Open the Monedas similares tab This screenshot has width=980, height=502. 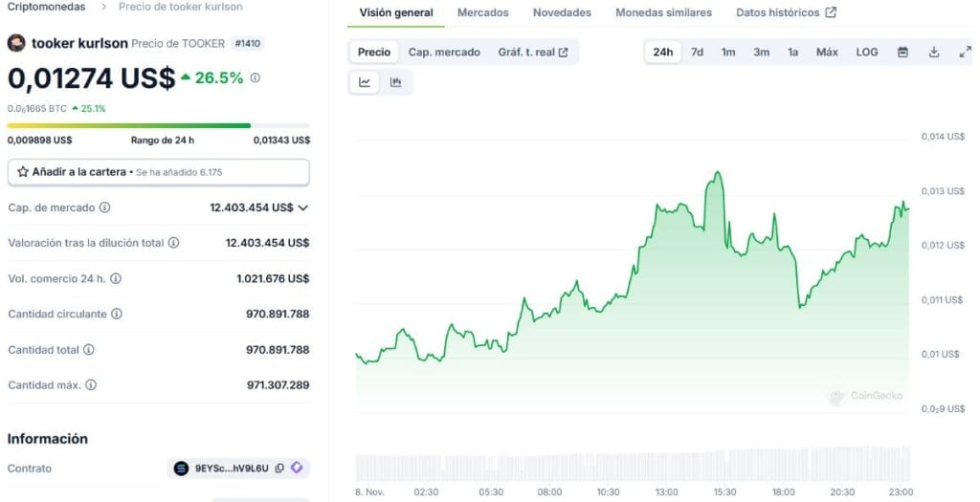664,12
